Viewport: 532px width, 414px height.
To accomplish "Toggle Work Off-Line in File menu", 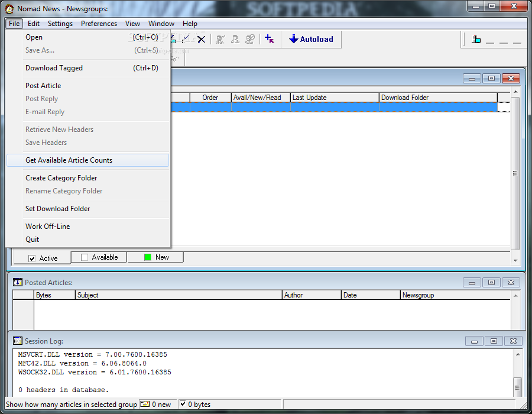I will point(88,227).
